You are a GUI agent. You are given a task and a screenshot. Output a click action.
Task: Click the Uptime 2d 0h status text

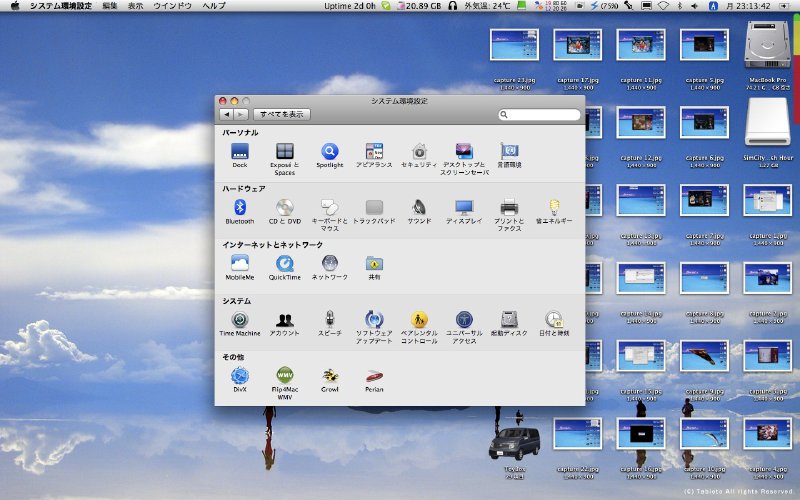pos(350,6)
